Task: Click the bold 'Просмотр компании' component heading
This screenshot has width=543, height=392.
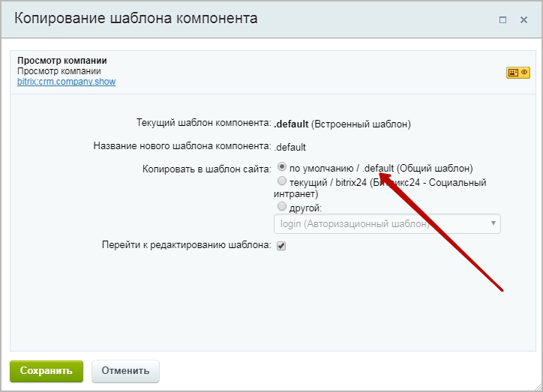Action: [62, 61]
